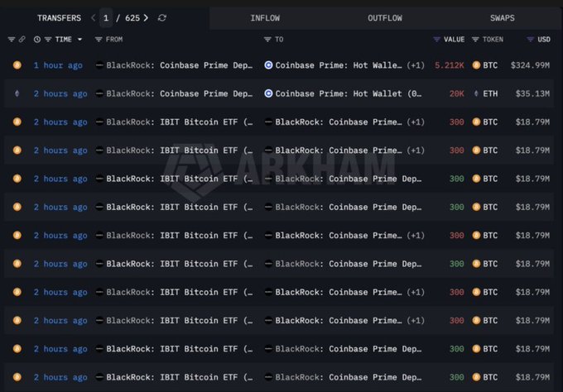Click the $35.13M USD value
Viewport: 563px width, 392px height.
532,93
